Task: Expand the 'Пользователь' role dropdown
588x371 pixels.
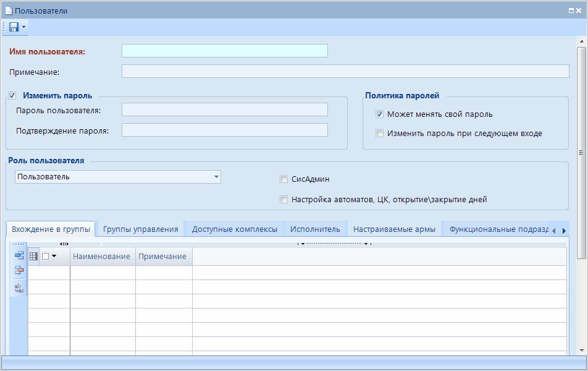Action: [216, 177]
